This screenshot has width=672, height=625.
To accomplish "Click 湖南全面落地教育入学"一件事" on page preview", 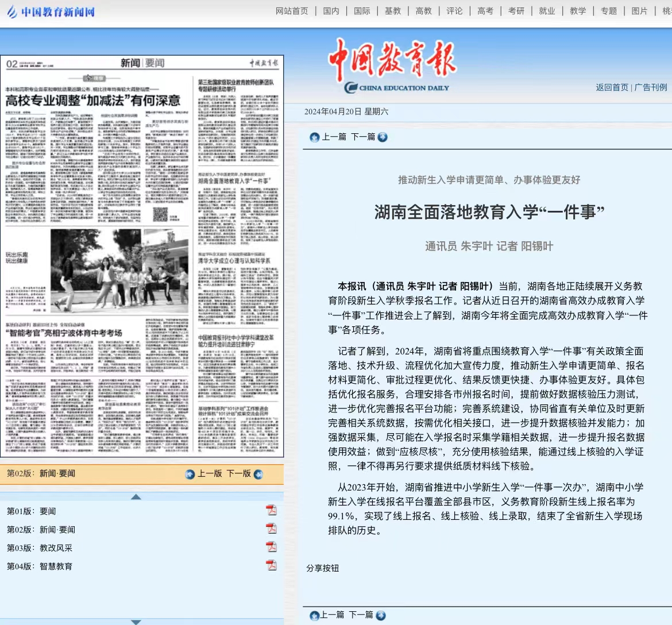I will coord(234,181).
